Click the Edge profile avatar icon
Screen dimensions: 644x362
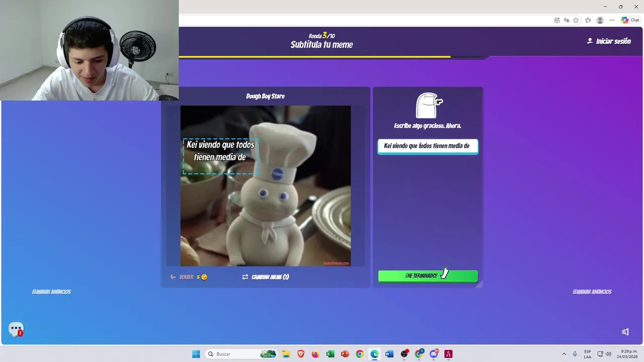(x=600, y=20)
